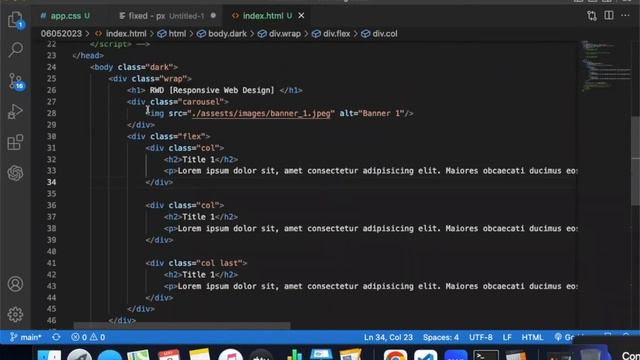Place cursor in the 'RWD [Responsive Web Design]' heading text
The height and width of the screenshot is (360, 640).
pos(212,90)
